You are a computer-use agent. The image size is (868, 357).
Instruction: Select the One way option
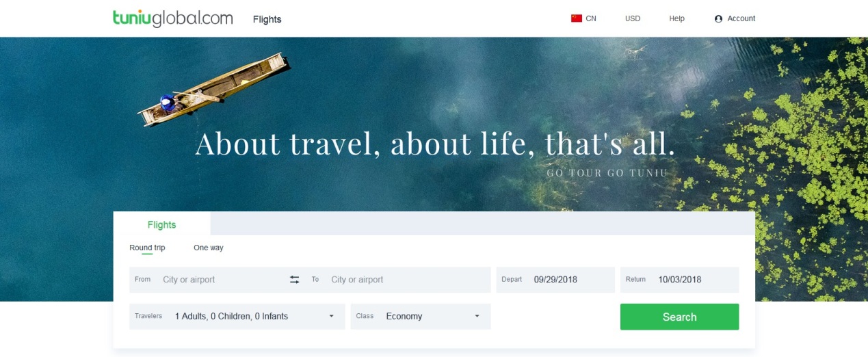pos(209,248)
